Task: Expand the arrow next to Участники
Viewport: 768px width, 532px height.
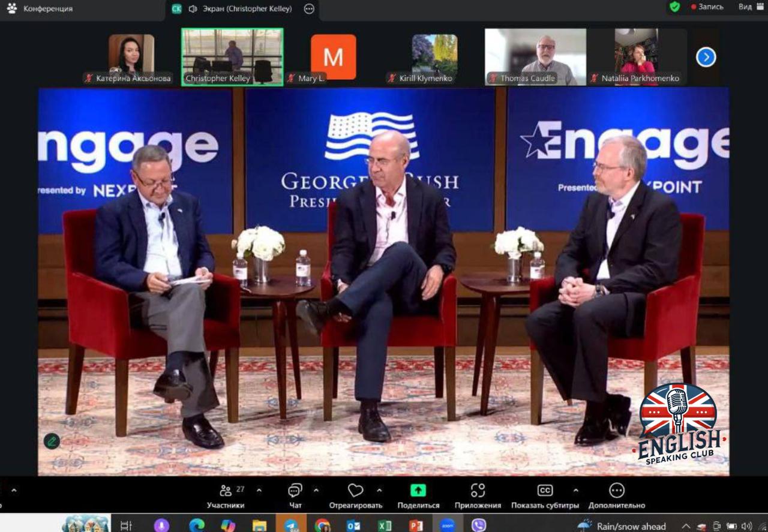Action: click(259, 490)
